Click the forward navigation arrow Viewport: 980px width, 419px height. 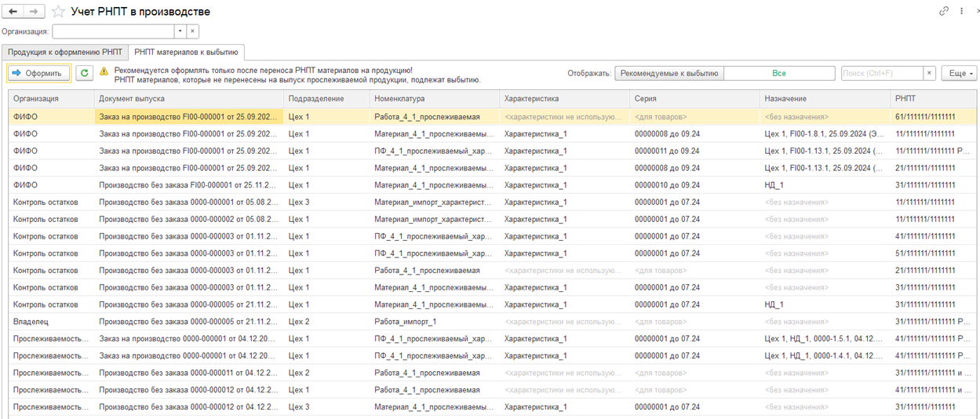(34, 12)
